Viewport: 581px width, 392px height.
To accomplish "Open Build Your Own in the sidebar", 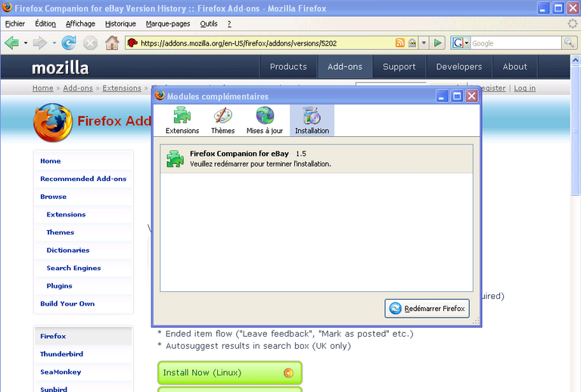I will point(67,303).
